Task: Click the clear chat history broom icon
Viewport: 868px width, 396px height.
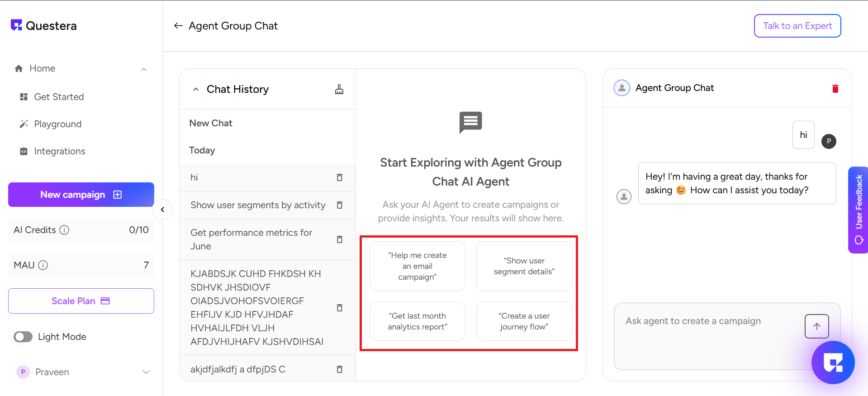Action: pos(339,89)
